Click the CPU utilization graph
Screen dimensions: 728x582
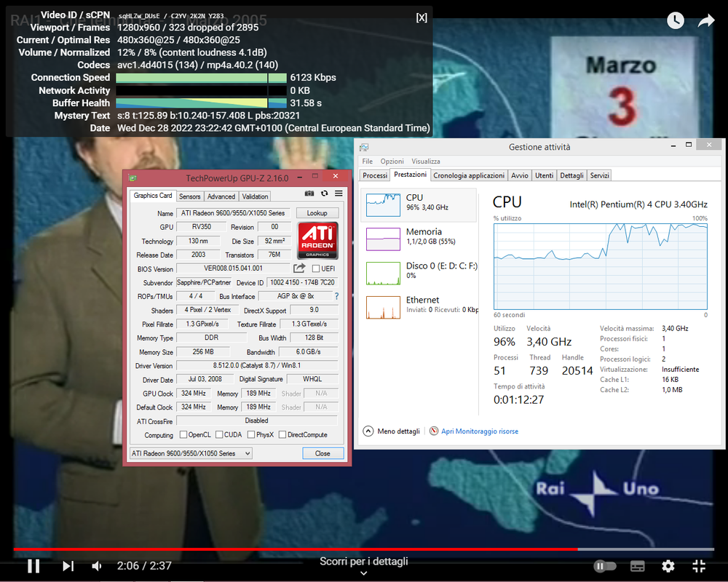pyautogui.click(x=601, y=266)
